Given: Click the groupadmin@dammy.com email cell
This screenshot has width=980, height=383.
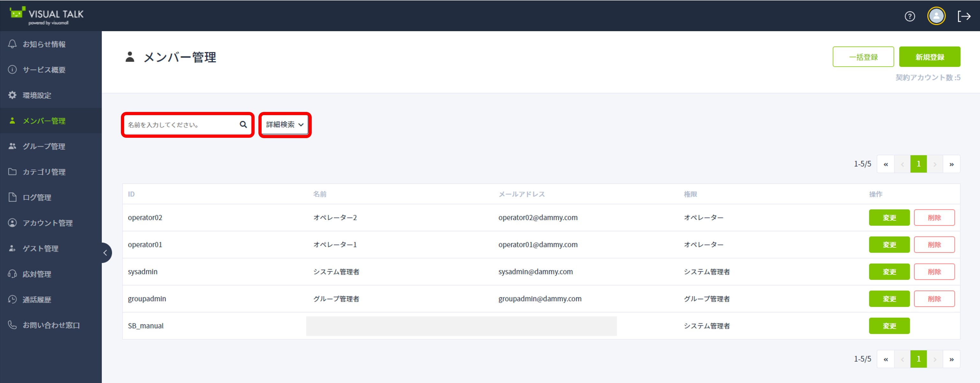Looking at the screenshot, I should click(540, 298).
